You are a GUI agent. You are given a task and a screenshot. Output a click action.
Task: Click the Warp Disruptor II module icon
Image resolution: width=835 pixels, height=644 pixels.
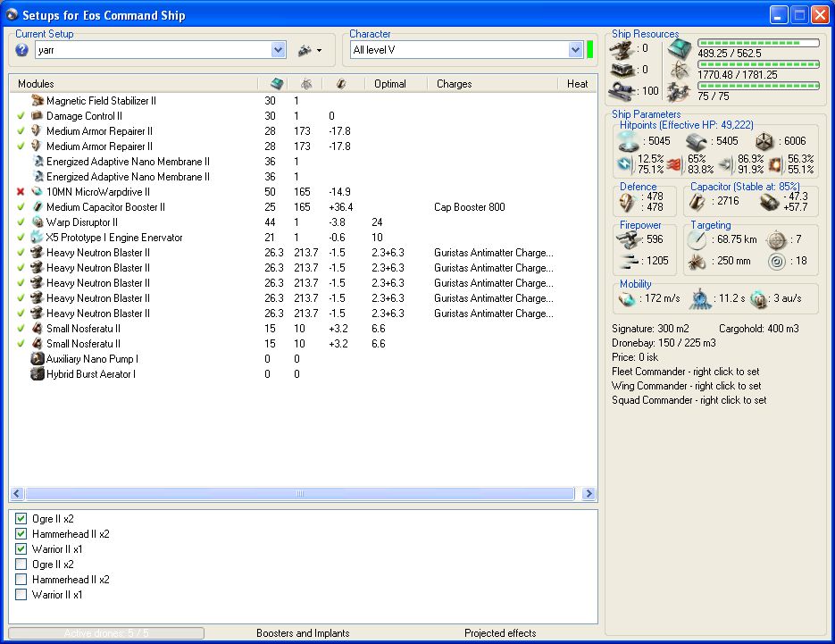(38, 222)
